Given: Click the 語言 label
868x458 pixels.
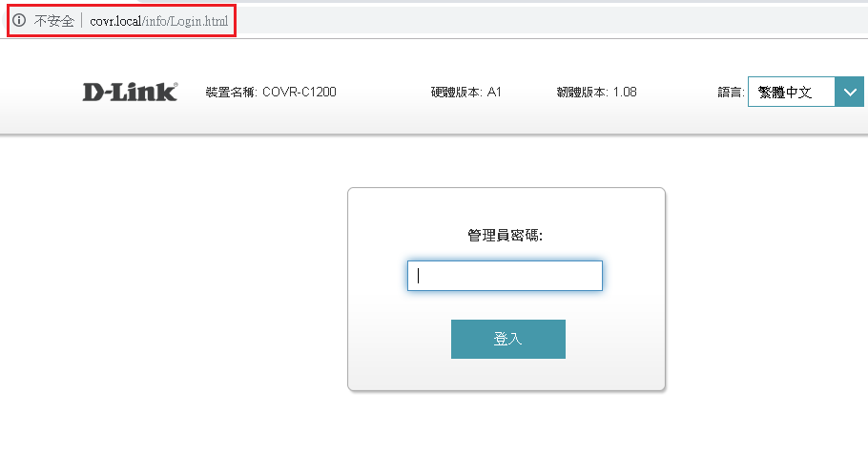Looking at the screenshot, I should click(x=731, y=93).
